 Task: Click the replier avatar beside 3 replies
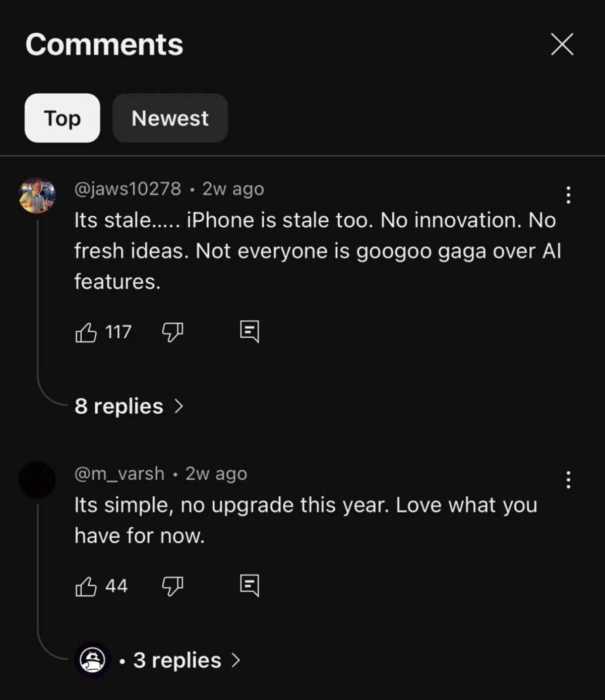click(x=92, y=660)
